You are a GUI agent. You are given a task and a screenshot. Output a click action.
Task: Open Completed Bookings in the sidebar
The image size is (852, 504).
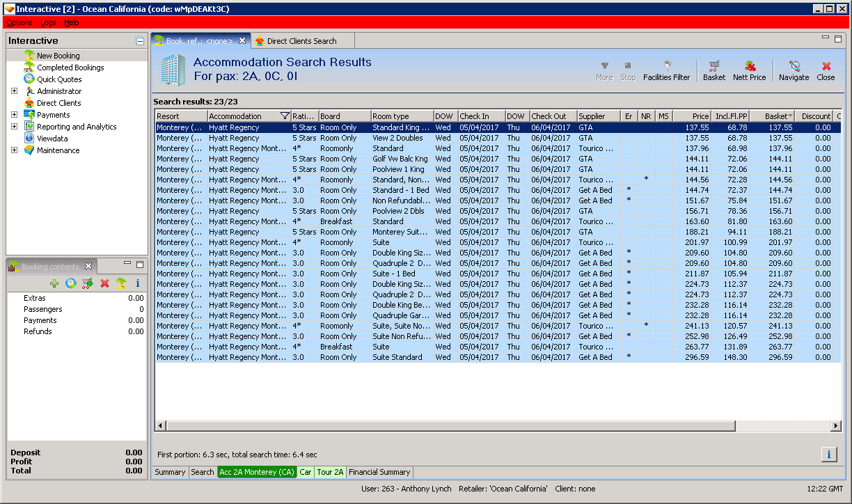(x=70, y=68)
